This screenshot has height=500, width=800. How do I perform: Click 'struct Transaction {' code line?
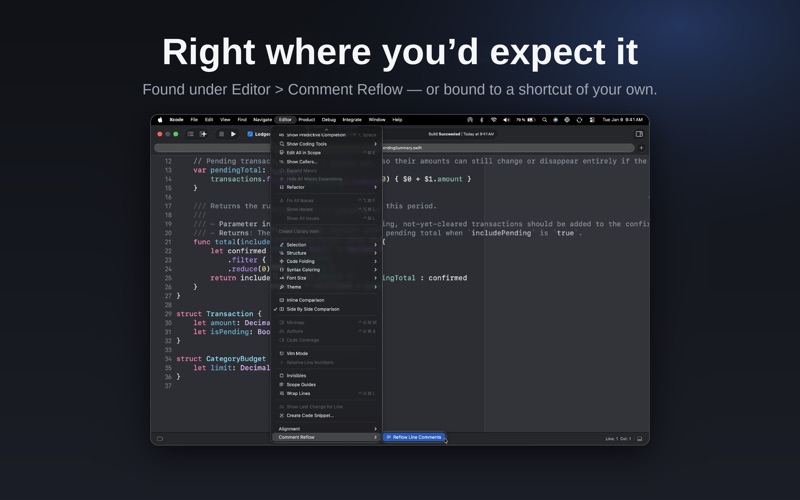pos(219,314)
